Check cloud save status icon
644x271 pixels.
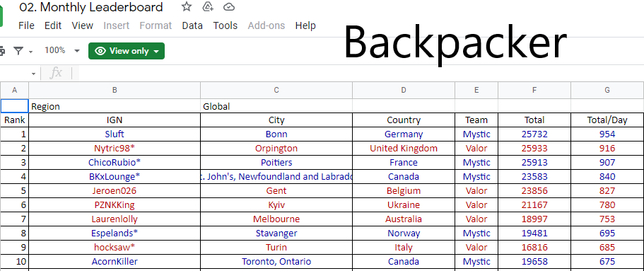[x=229, y=6]
